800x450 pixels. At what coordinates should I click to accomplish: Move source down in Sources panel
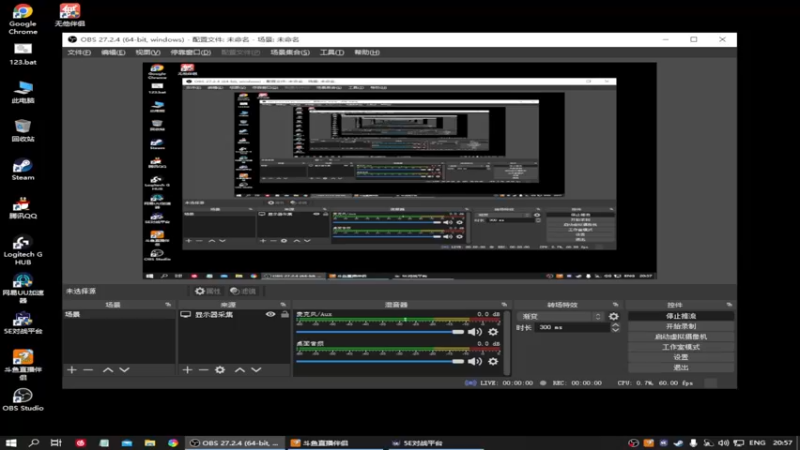[256, 370]
